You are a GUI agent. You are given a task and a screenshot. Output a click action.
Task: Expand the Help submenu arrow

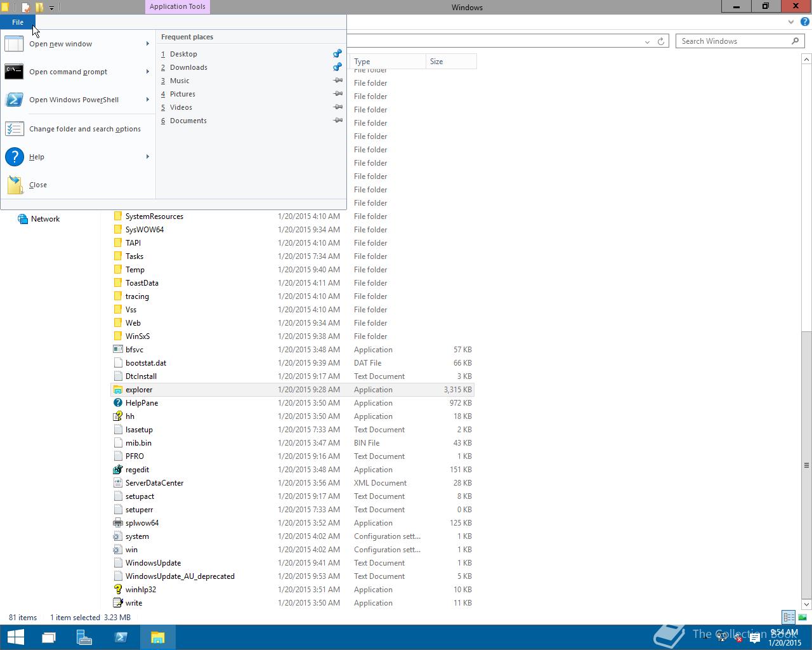(148, 157)
